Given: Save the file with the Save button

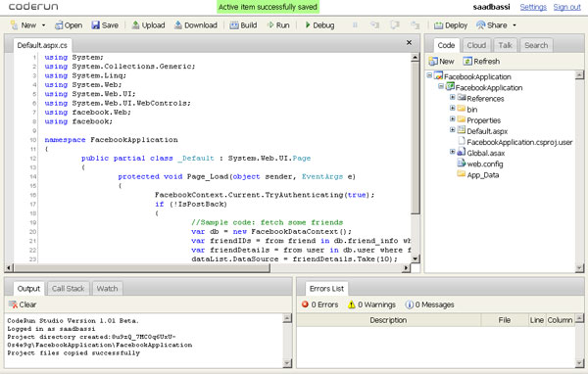Looking at the screenshot, I should (x=105, y=25).
